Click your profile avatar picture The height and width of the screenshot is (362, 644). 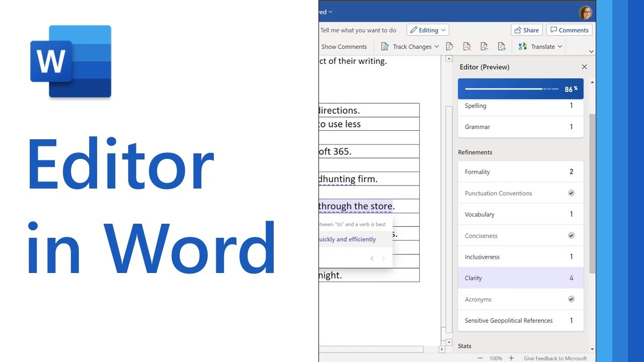(x=585, y=12)
